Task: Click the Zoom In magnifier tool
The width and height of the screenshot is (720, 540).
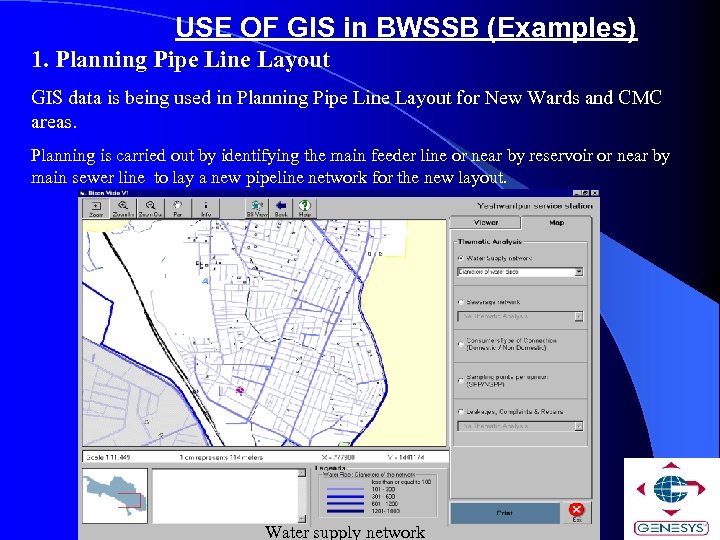Action: 123,209
